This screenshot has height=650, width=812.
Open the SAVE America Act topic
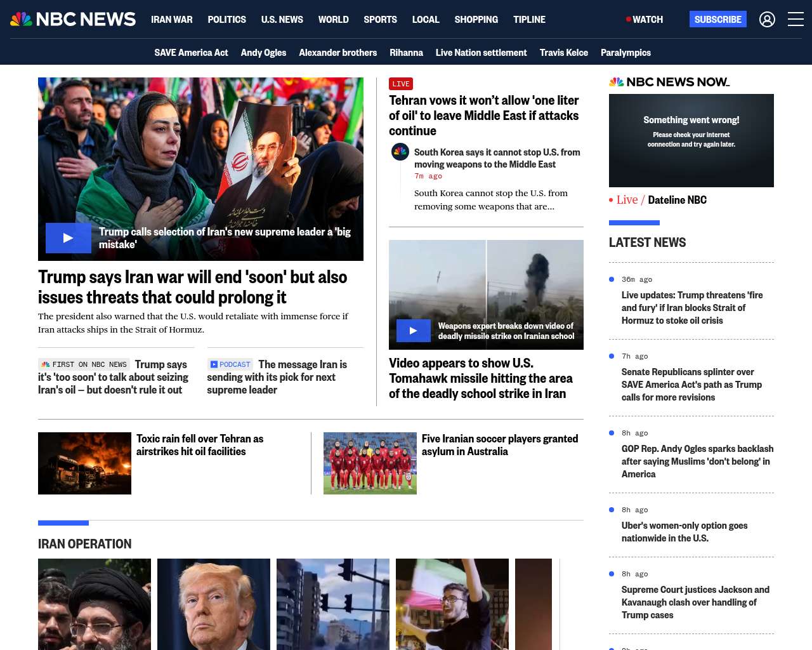(x=191, y=53)
